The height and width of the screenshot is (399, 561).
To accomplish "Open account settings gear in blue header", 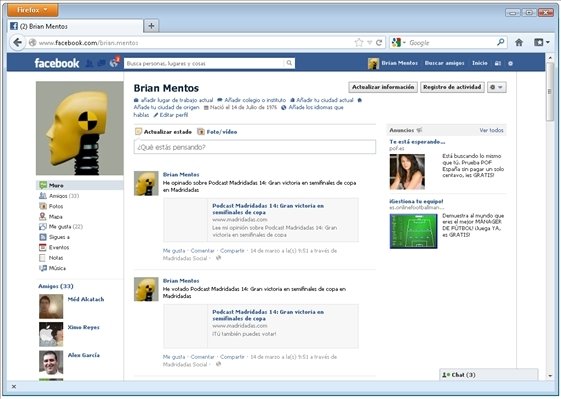I will coord(511,63).
